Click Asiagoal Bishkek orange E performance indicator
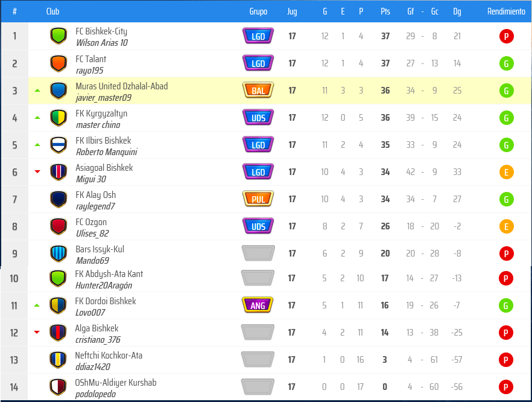 506,172
